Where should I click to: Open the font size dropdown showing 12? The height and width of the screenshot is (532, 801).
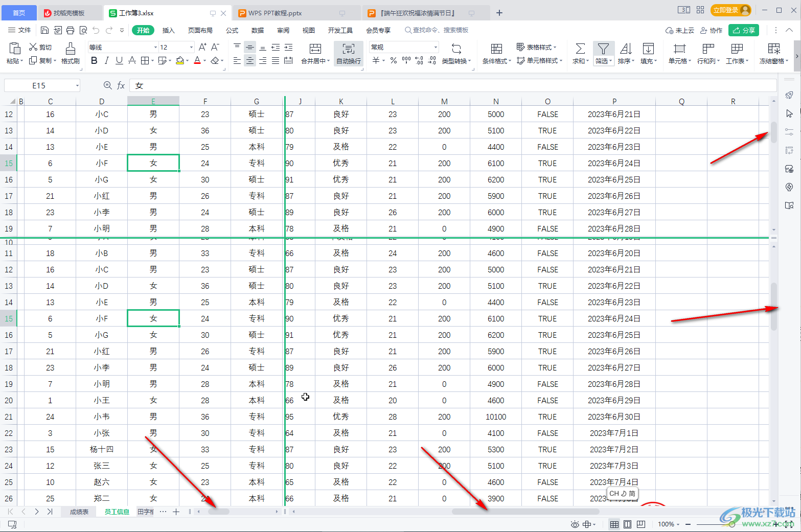[x=192, y=47]
